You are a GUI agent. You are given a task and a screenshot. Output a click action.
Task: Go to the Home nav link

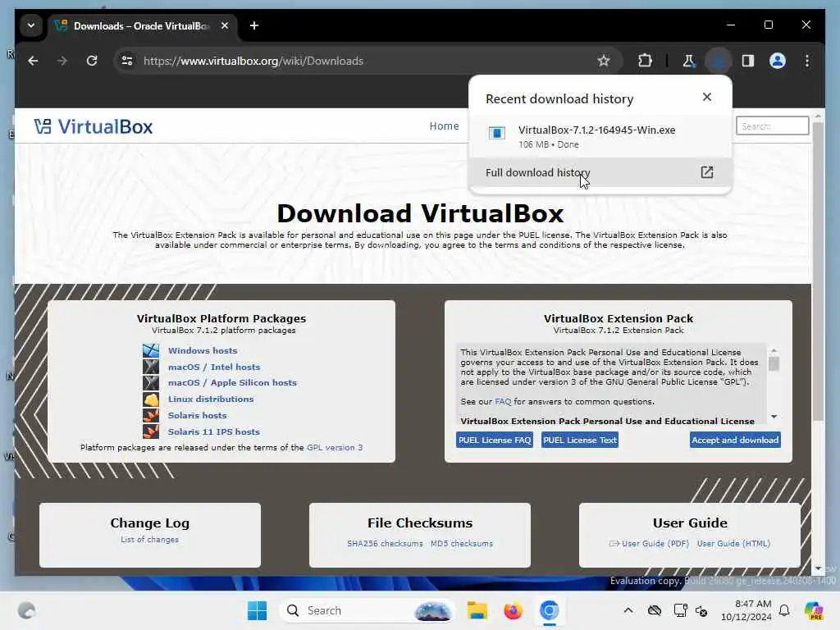[444, 126]
